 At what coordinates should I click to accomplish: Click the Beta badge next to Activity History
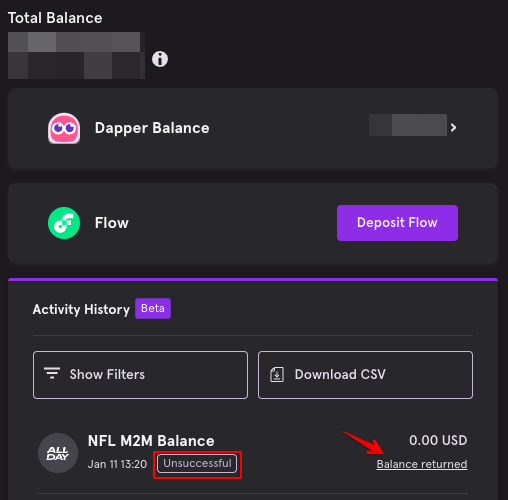(153, 308)
